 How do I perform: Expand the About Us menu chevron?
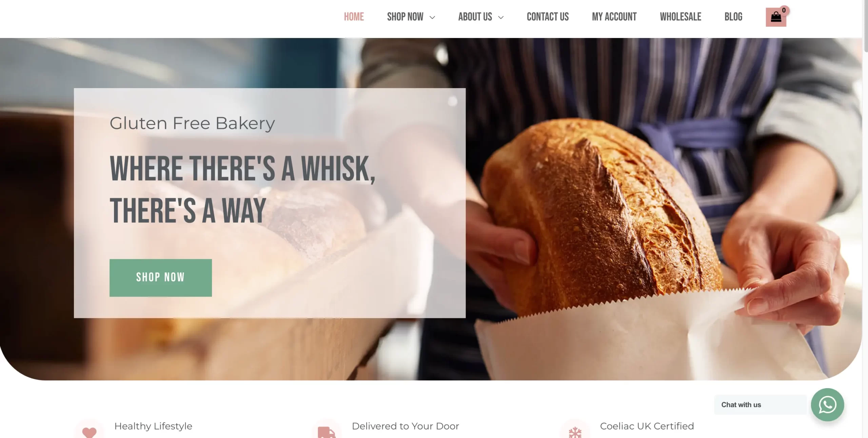(501, 17)
